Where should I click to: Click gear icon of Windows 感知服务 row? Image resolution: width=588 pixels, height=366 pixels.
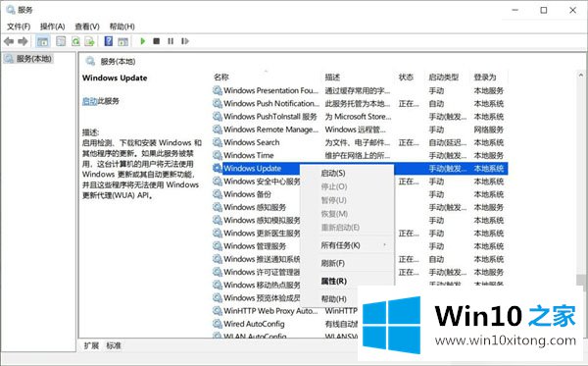pyautogui.click(x=218, y=207)
